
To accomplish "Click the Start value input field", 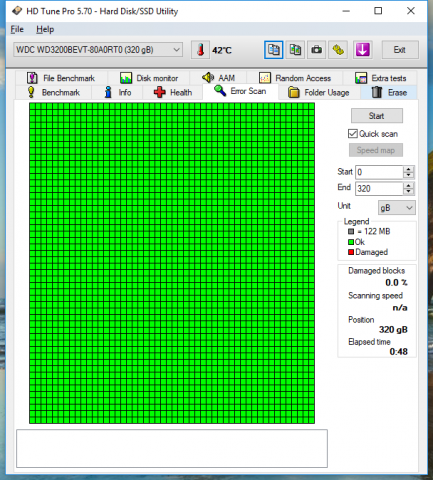I will coord(379,172).
